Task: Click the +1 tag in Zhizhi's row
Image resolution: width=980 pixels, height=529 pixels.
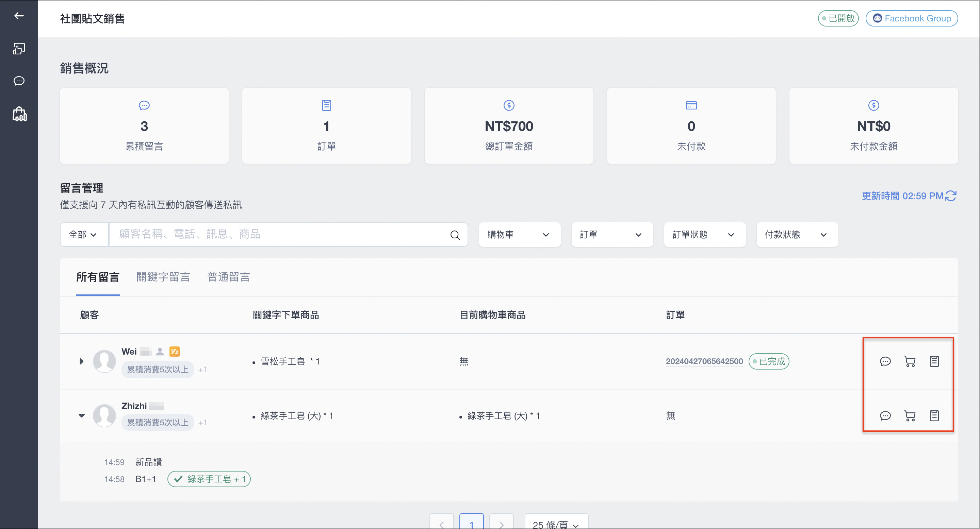Action: click(202, 423)
